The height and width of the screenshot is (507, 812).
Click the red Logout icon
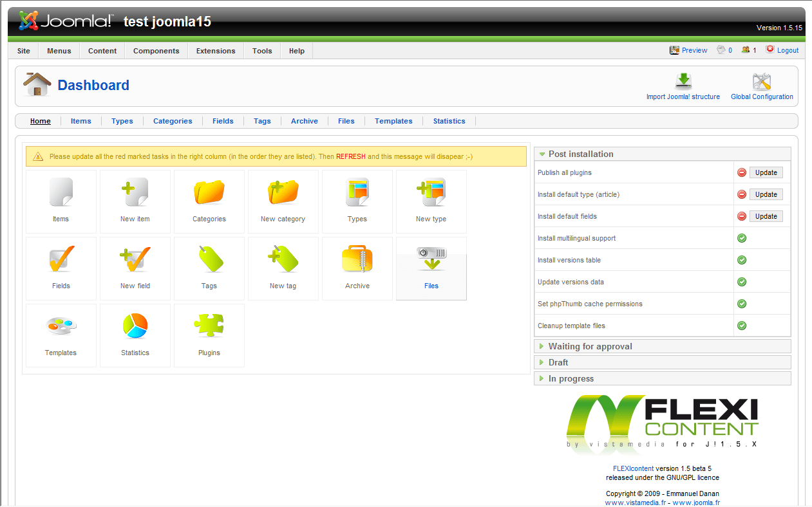pyautogui.click(x=770, y=50)
